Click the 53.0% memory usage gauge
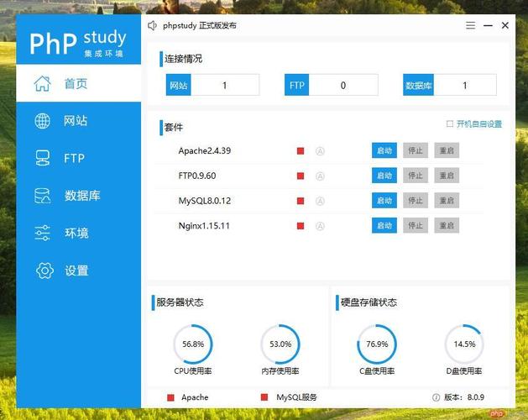 click(x=280, y=344)
